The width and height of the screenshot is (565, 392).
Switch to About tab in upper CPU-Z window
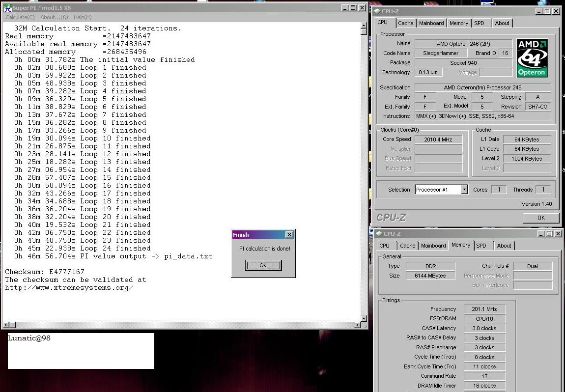click(x=502, y=23)
